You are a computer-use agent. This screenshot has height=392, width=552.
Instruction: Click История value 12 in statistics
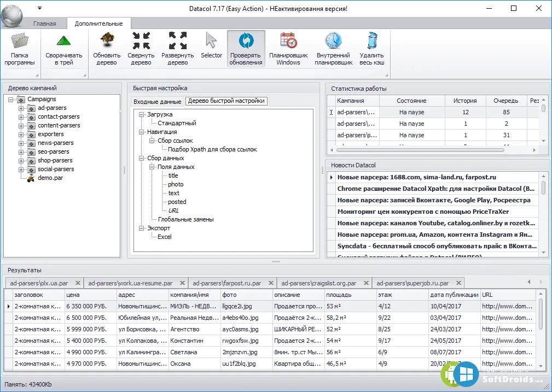[x=466, y=112]
